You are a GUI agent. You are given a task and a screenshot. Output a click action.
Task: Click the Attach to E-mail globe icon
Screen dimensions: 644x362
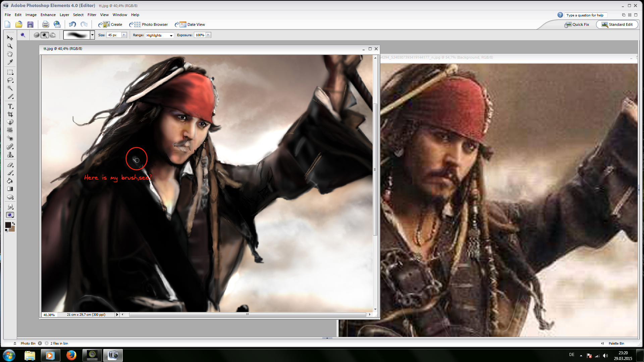point(57,24)
